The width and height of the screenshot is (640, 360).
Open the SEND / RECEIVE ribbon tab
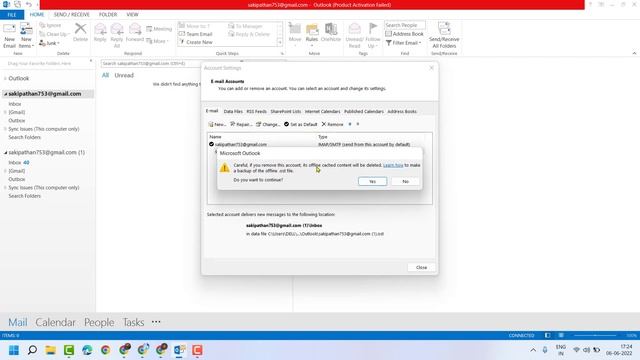71,15
